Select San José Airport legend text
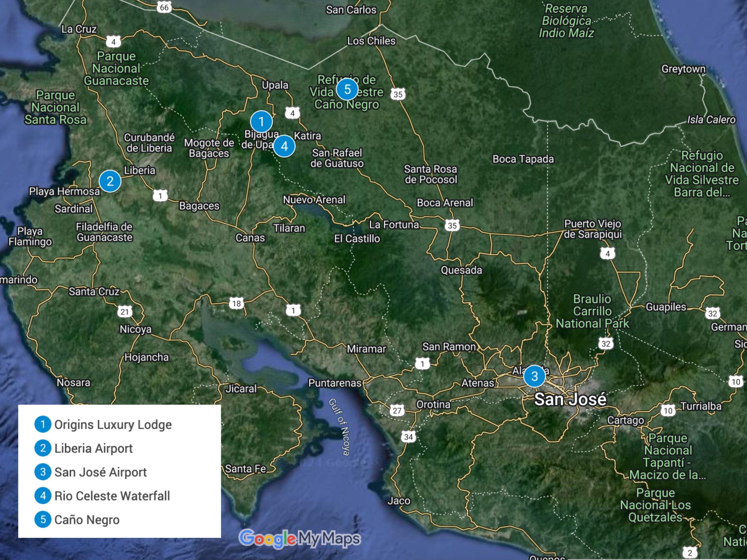The height and width of the screenshot is (560, 747). click(x=101, y=472)
